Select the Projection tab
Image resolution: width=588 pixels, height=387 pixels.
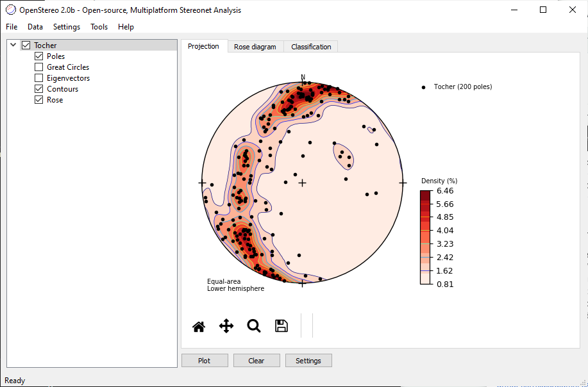pos(204,46)
